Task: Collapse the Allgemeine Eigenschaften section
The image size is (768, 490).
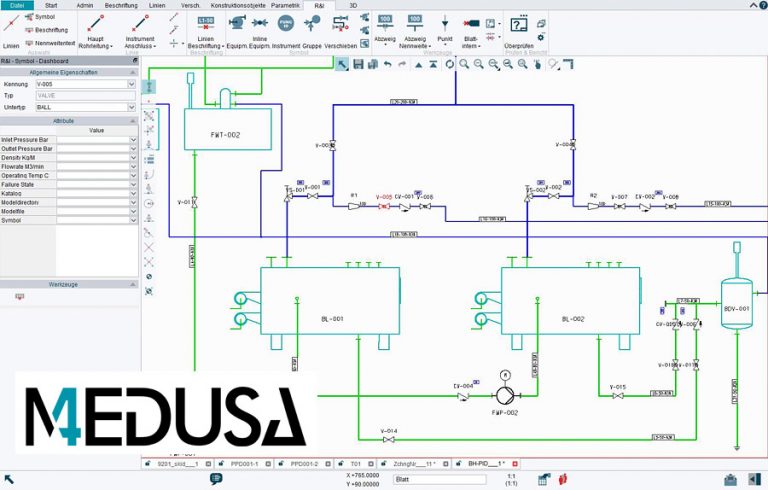Action: click(x=132, y=73)
